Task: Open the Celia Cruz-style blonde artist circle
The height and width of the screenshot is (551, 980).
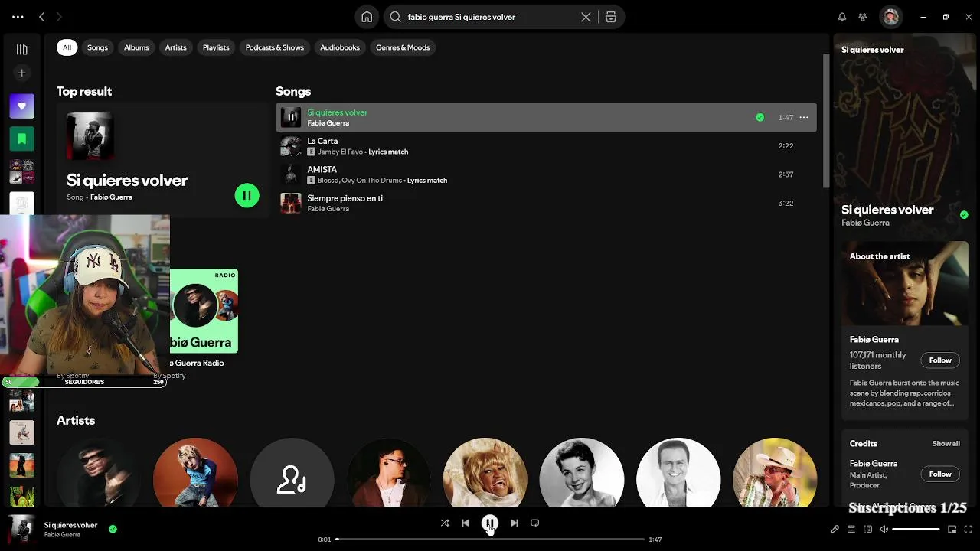Action: pos(485,472)
